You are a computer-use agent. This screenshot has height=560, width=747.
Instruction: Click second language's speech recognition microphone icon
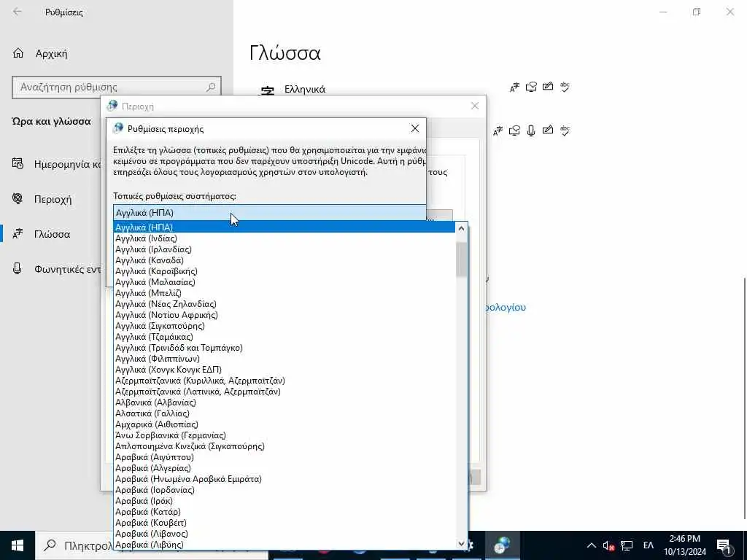531,131
